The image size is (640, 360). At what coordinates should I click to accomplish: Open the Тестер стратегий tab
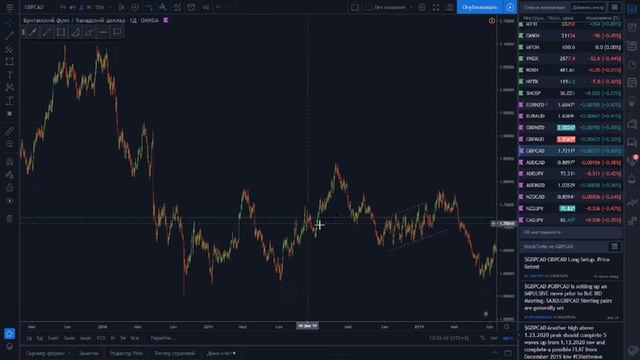(x=175, y=353)
